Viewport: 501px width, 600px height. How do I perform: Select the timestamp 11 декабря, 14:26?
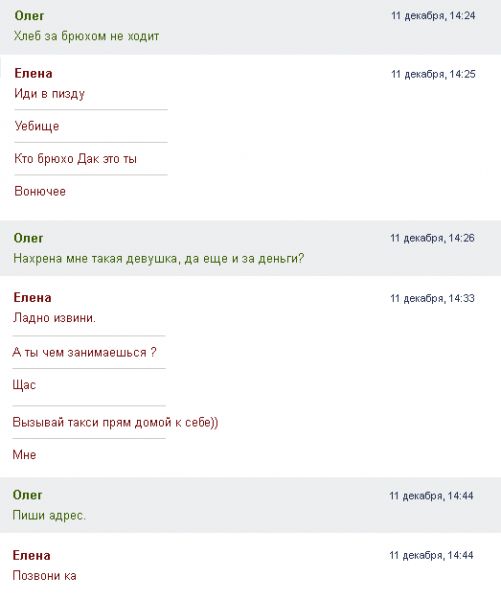pyautogui.click(x=432, y=238)
